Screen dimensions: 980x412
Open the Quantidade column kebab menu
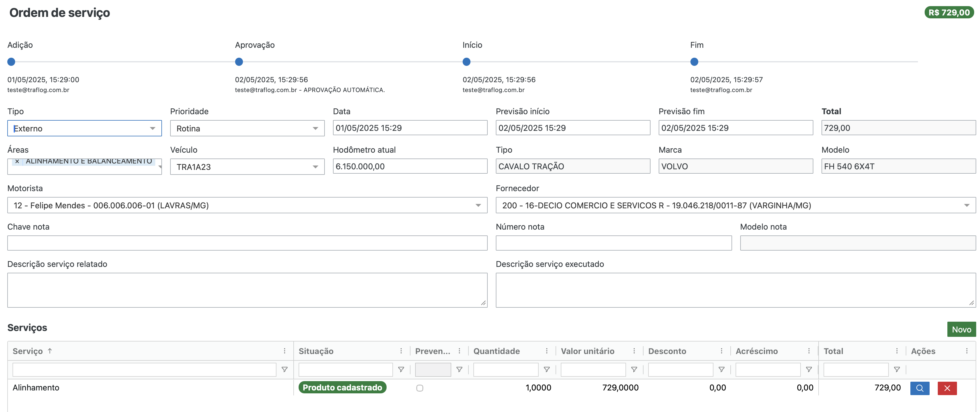pyautogui.click(x=546, y=351)
